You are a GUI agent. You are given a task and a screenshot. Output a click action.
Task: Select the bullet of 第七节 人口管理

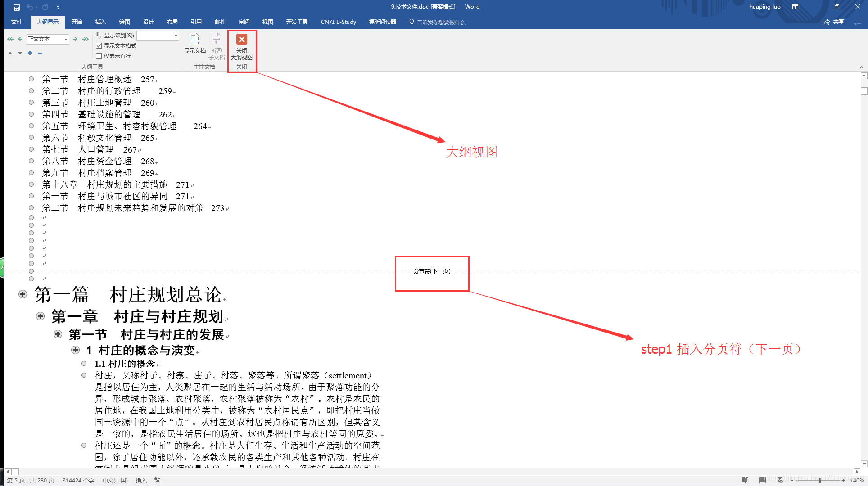pyautogui.click(x=31, y=149)
